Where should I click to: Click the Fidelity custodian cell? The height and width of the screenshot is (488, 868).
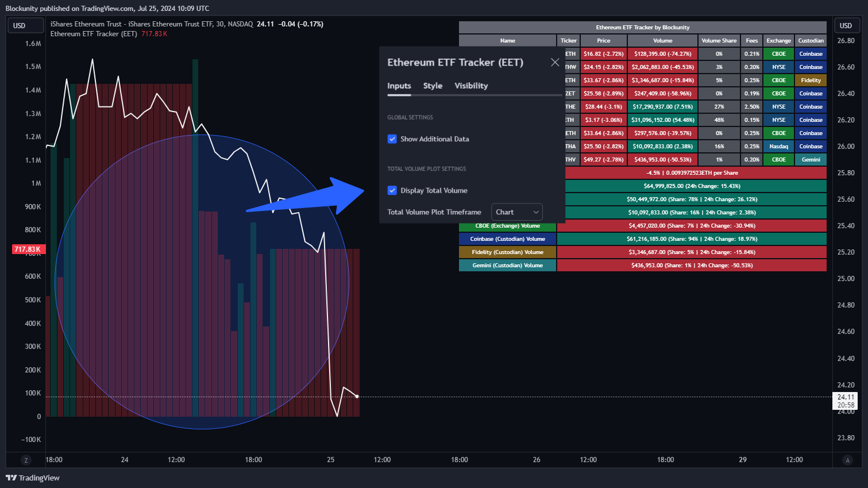coord(811,80)
